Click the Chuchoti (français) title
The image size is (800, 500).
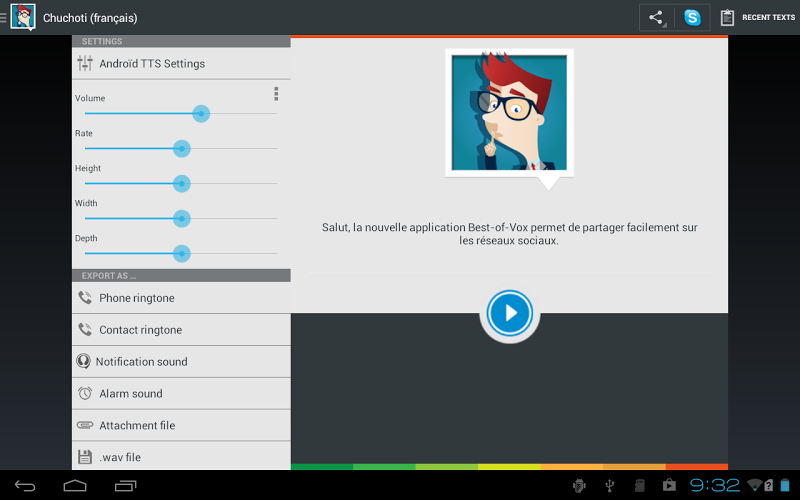(x=90, y=18)
